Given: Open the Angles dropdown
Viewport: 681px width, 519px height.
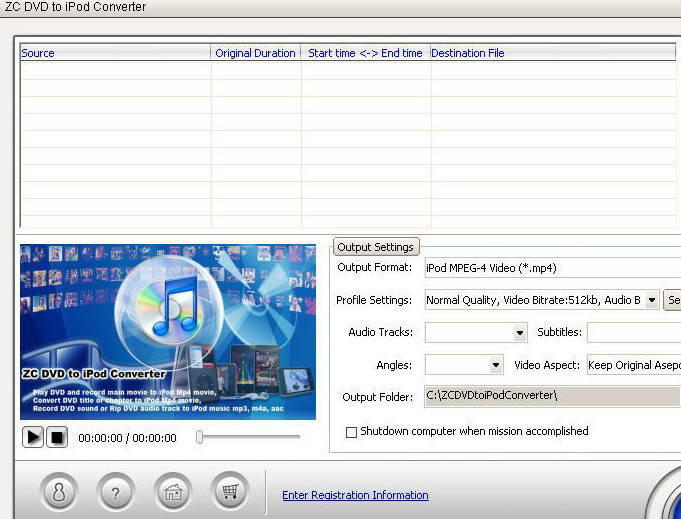Looking at the screenshot, I should [x=464, y=365].
